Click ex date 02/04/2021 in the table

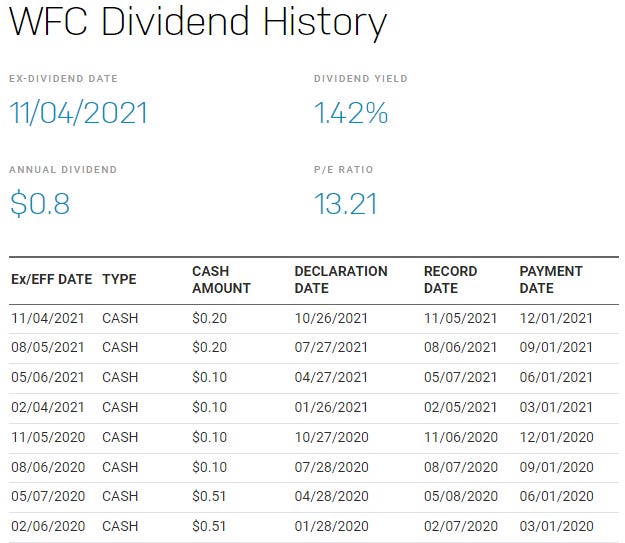coord(47,407)
